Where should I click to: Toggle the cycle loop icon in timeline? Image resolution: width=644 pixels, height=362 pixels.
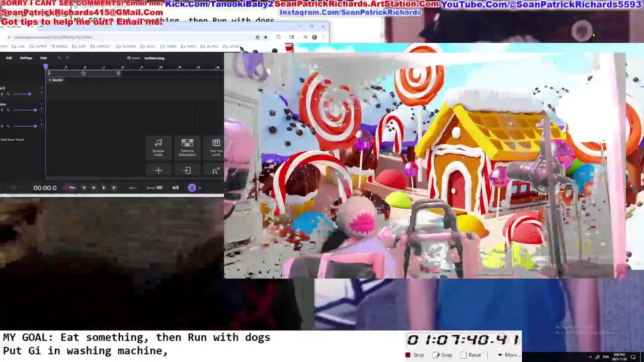[83, 73]
